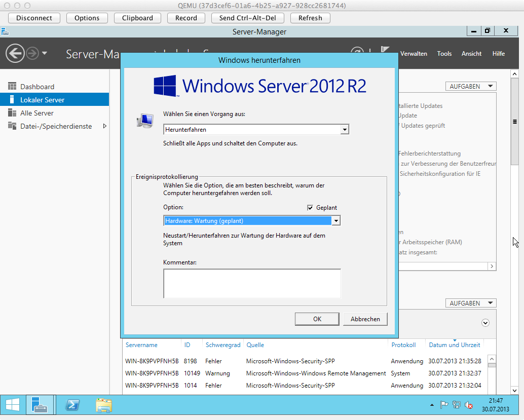Open upper AUFGABEN dropdown in properties

(470, 86)
